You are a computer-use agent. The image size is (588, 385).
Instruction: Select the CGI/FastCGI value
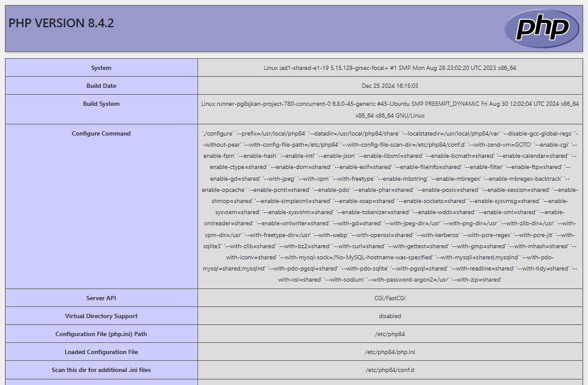390,298
